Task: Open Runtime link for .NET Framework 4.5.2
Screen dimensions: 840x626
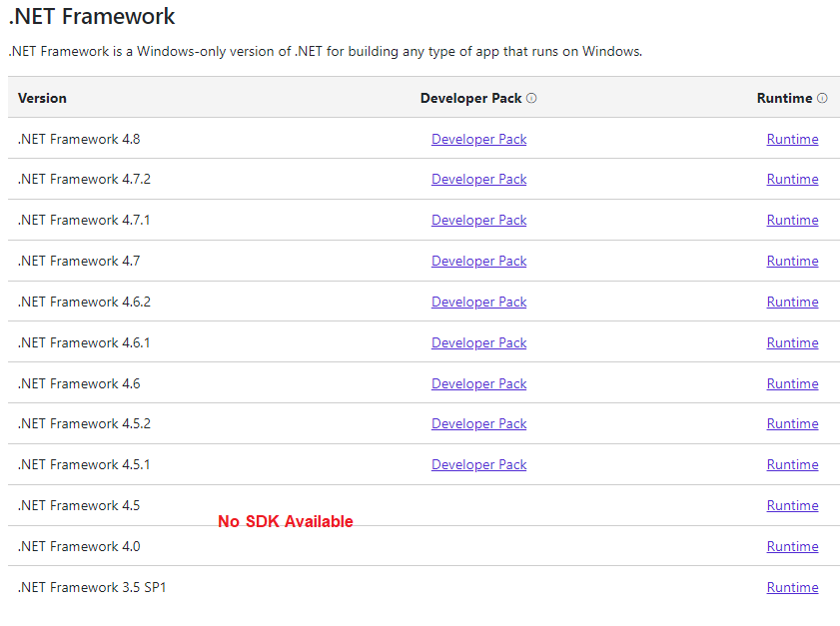Action: tap(792, 424)
